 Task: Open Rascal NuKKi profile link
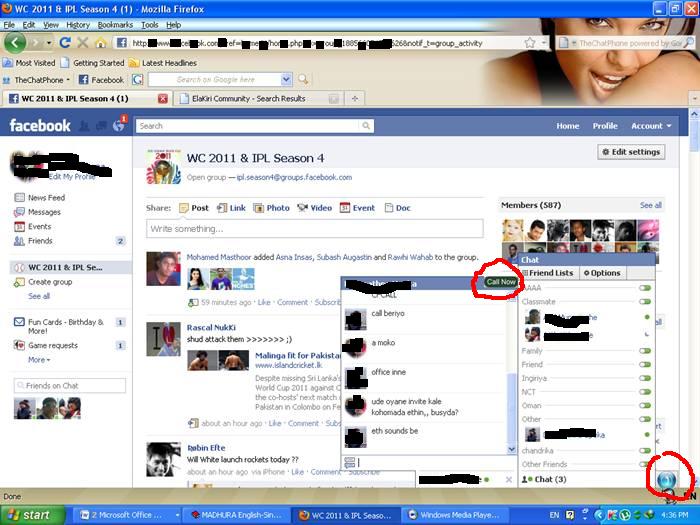211,328
